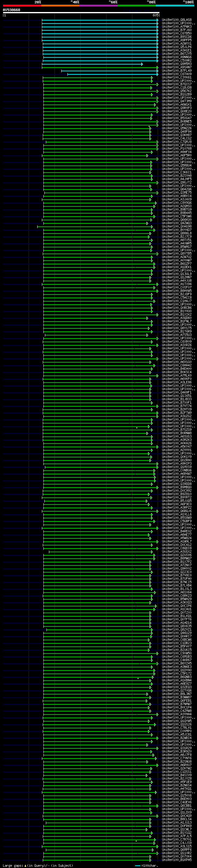Image resolution: width=197 pixels, height=868 pixels.
Task: Select hit UniRef100_Q66KU0
Action: point(177,220)
